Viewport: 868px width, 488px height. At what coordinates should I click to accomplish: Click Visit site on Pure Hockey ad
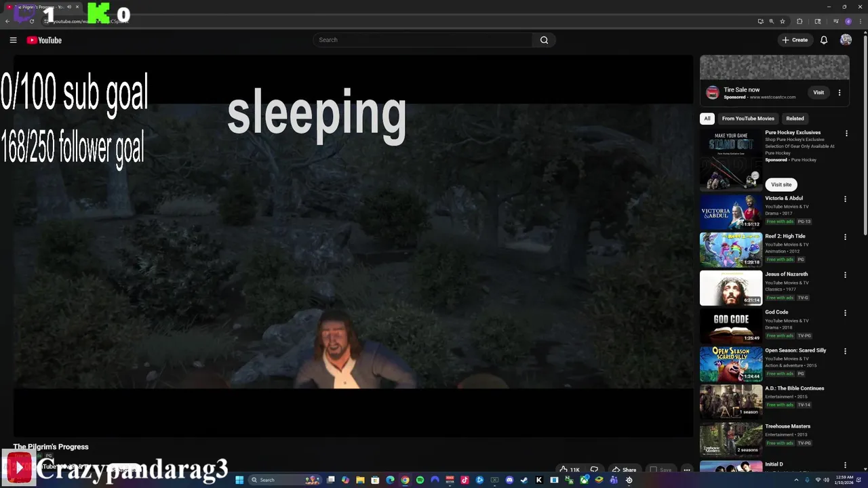(781, 184)
